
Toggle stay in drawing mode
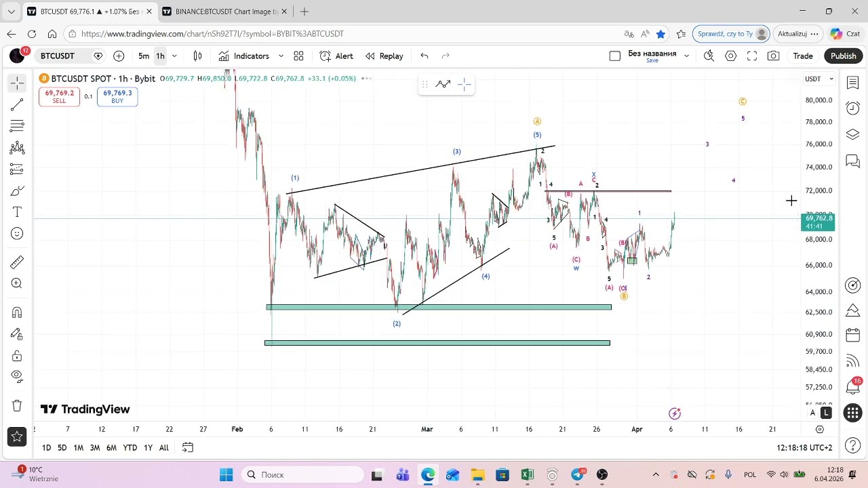click(x=17, y=334)
